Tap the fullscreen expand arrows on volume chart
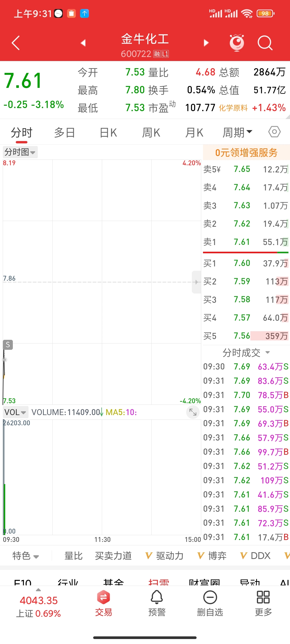This screenshot has height=644, width=290. click(x=193, y=412)
